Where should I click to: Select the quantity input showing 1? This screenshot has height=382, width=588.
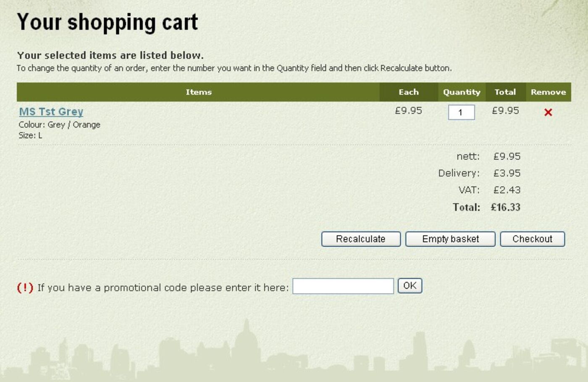(x=461, y=112)
